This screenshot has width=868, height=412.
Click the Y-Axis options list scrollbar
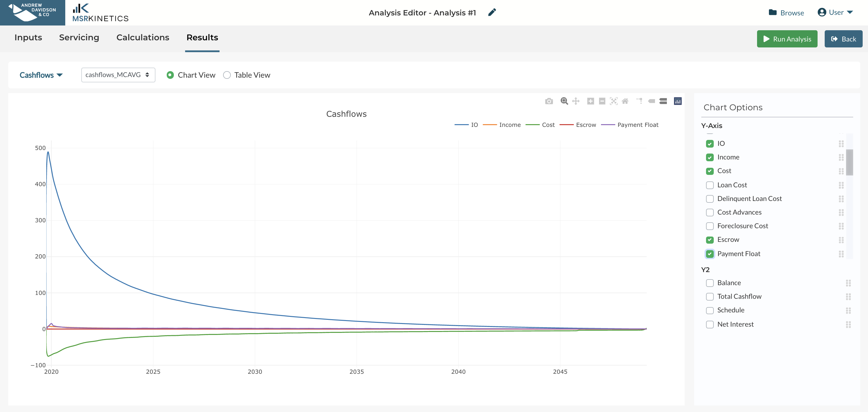coord(850,163)
